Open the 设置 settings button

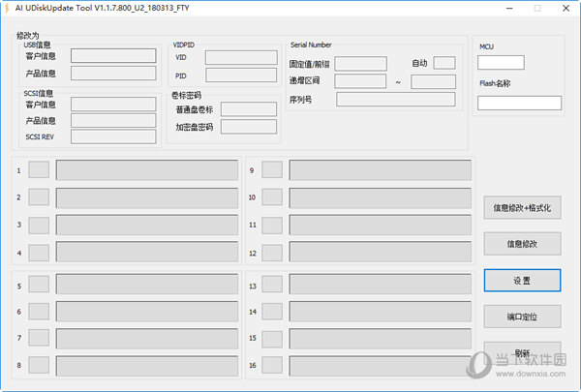(x=522, y=279)
